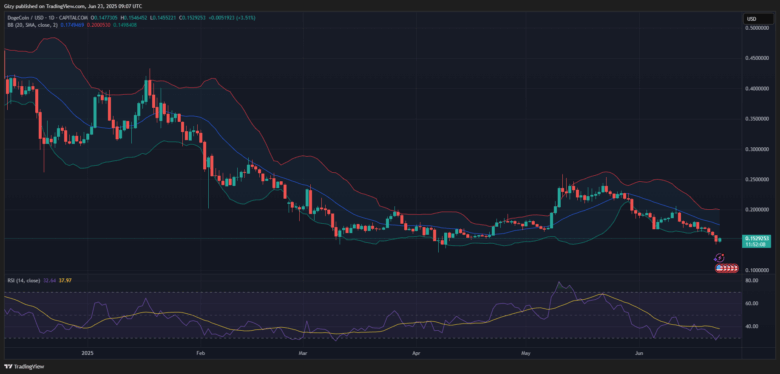
Task: Click the 80.00 RSI axis label
Action: [752, 280]
